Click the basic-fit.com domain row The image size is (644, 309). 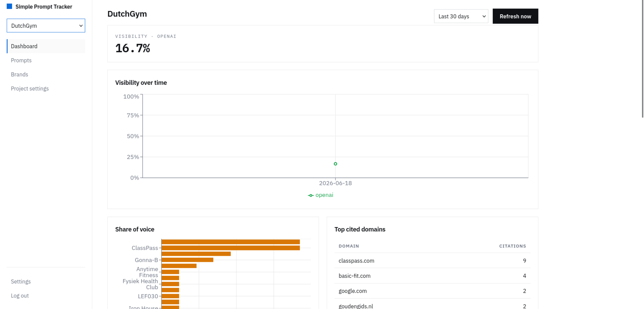coord(432,276)
